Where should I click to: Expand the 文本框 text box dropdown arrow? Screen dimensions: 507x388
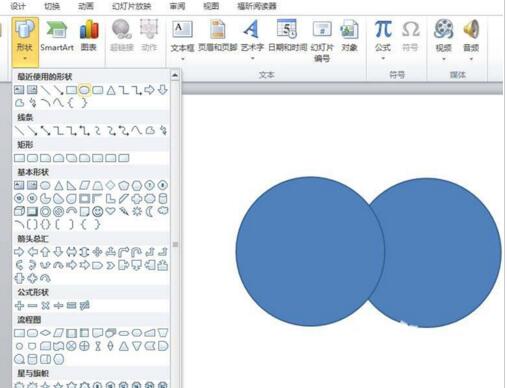coord(182,59)
